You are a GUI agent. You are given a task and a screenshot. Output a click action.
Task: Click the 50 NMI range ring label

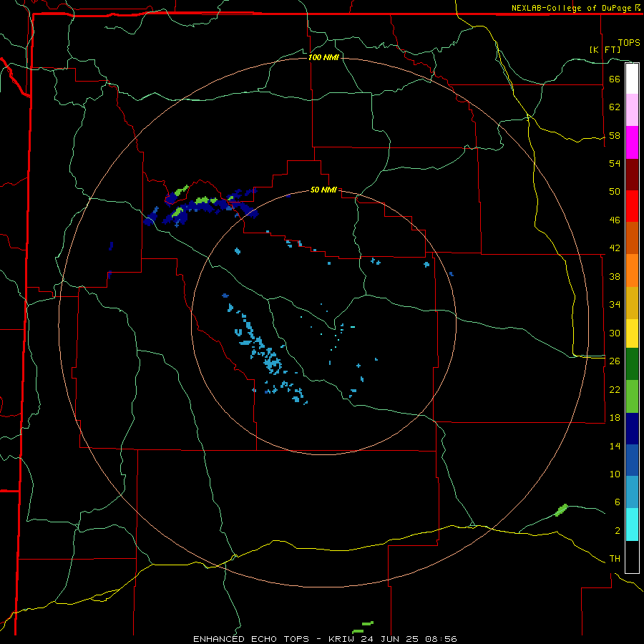pyautogui.click(x=323, y=190)
